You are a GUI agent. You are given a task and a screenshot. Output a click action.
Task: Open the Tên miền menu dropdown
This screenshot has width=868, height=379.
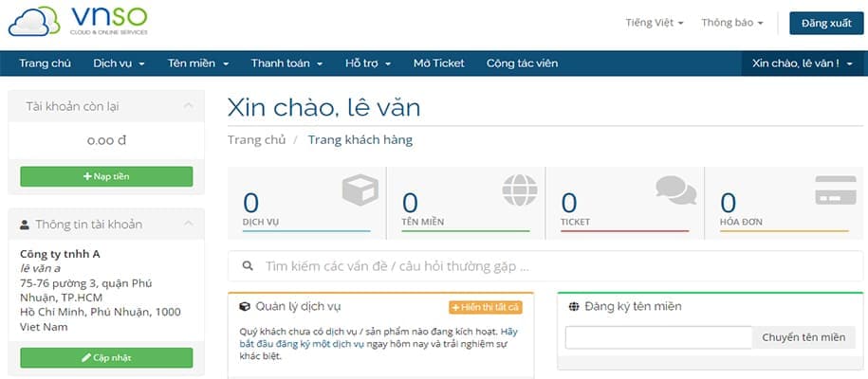(x=198, y=63)
